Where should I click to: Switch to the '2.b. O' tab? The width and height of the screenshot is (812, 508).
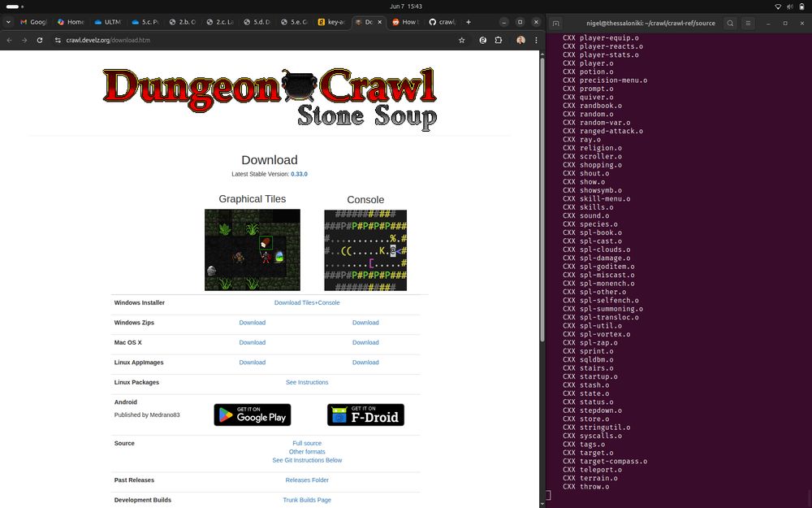click(x=182, y=22)
